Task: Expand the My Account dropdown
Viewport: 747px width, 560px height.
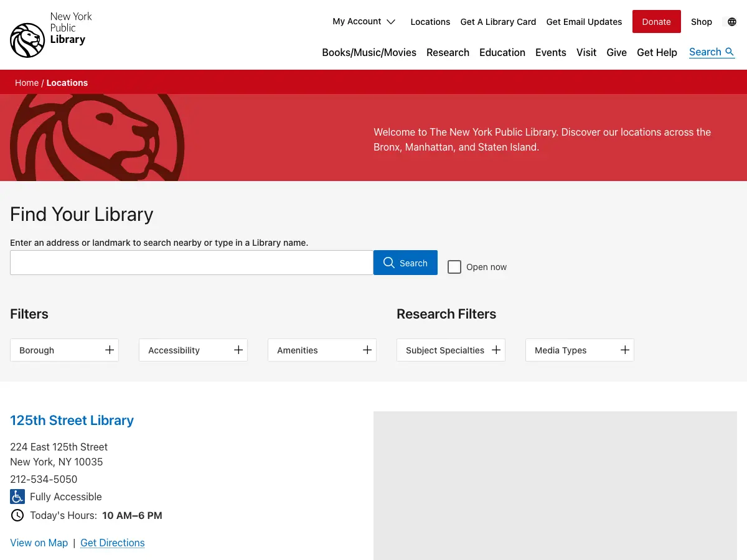Action: (x=364, y=22)
